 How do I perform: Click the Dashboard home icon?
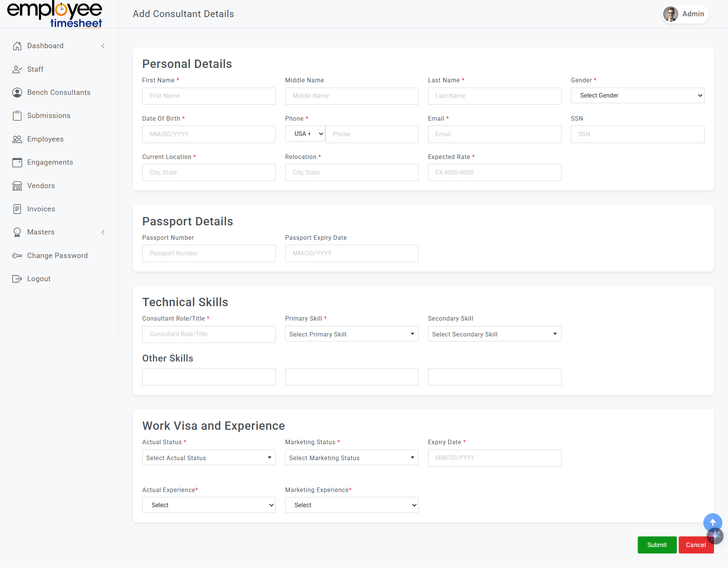coord(17,46)
